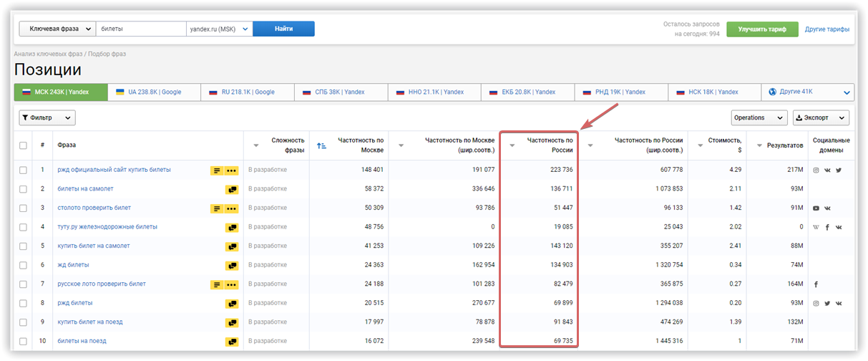The image size is (868, 361).
Task: Open the phrase link 'столото проверить билет'
Action: (x=94, y=208)
